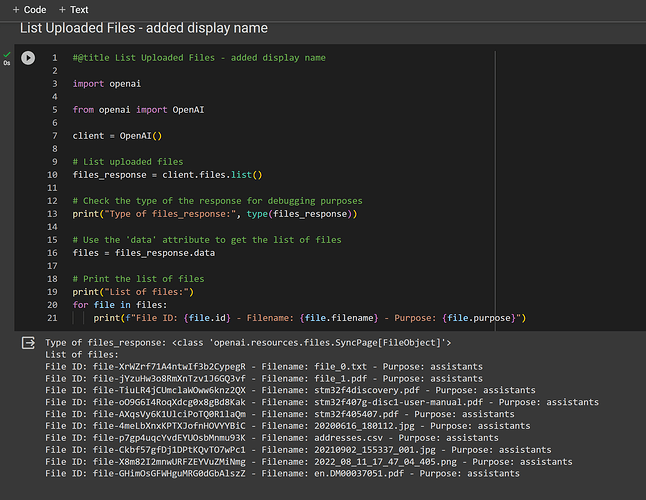Click output row for addresses.csv

(272, 438)
